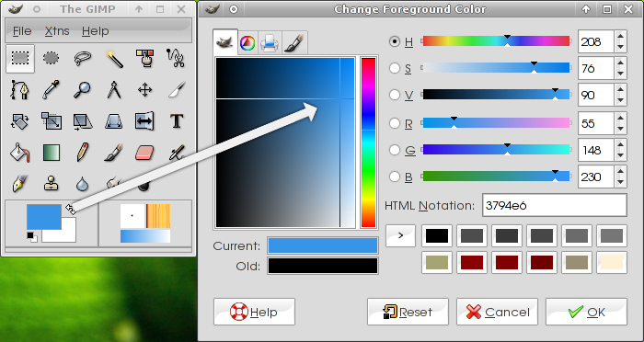Switch to the GIMP color selector tab
The image size is (644, 342).
tap(225, 42)
